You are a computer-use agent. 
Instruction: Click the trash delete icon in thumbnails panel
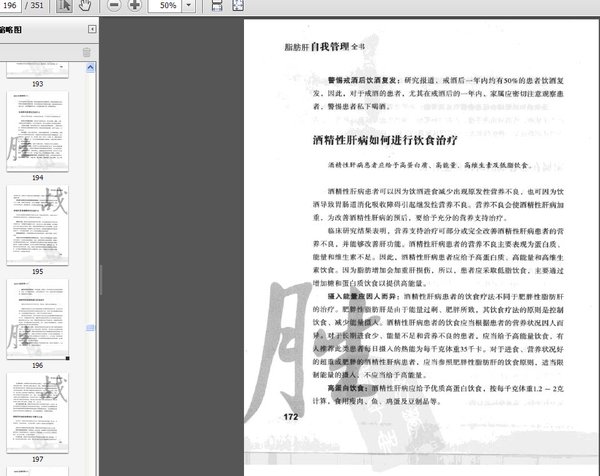(87, 52)
